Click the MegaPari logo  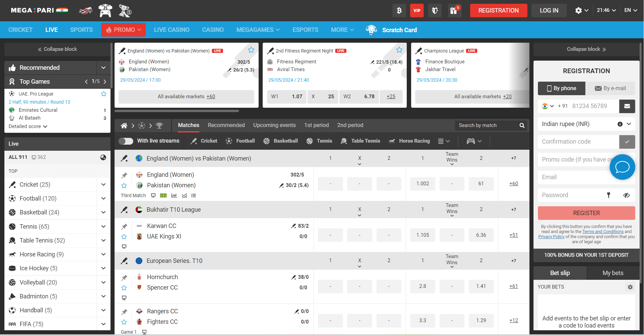pyautogui.click(x=39, y=11)
